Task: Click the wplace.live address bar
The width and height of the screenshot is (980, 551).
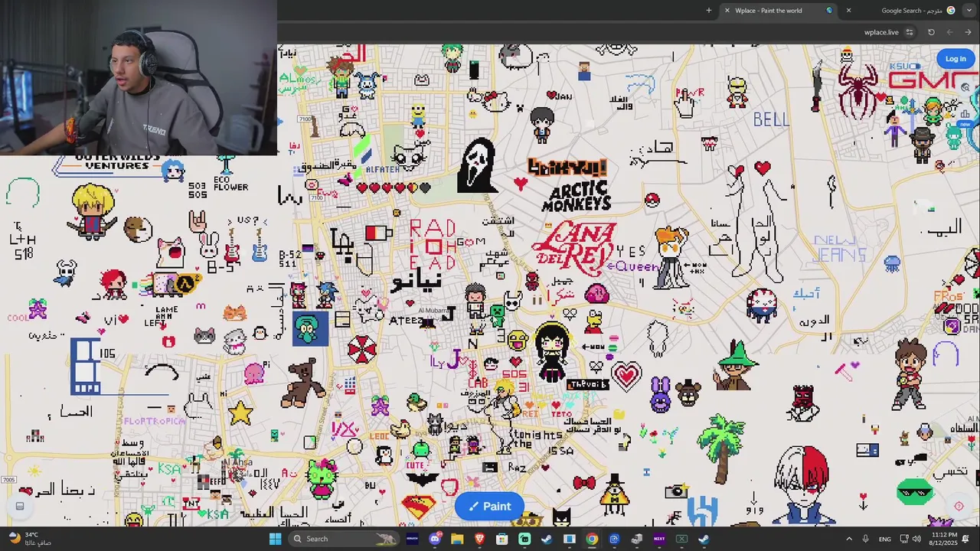Action: pyautogui.click(x=881, y=32)
